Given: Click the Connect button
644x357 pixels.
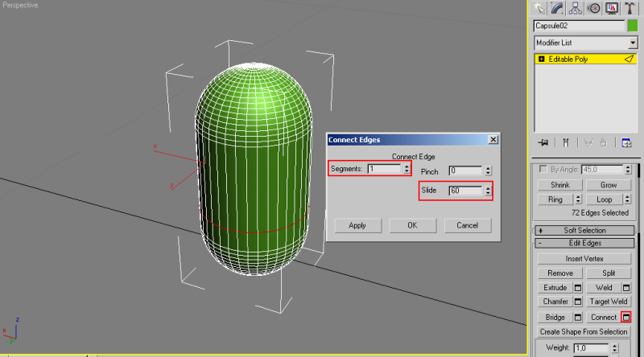Looking at the screenshot, I should [604, 317].
